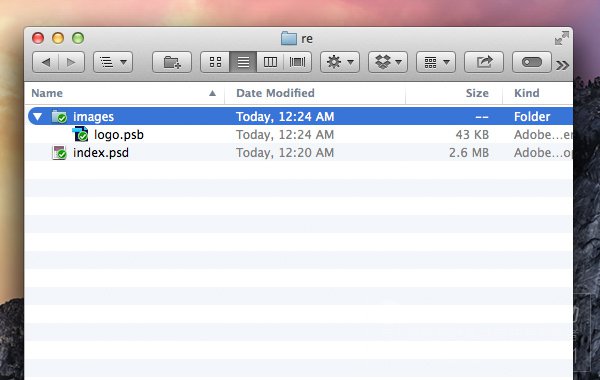Show hidden toolbar items via double chevron
The height and width of the screenshot is (380, 600).
[x=562, y=65]
